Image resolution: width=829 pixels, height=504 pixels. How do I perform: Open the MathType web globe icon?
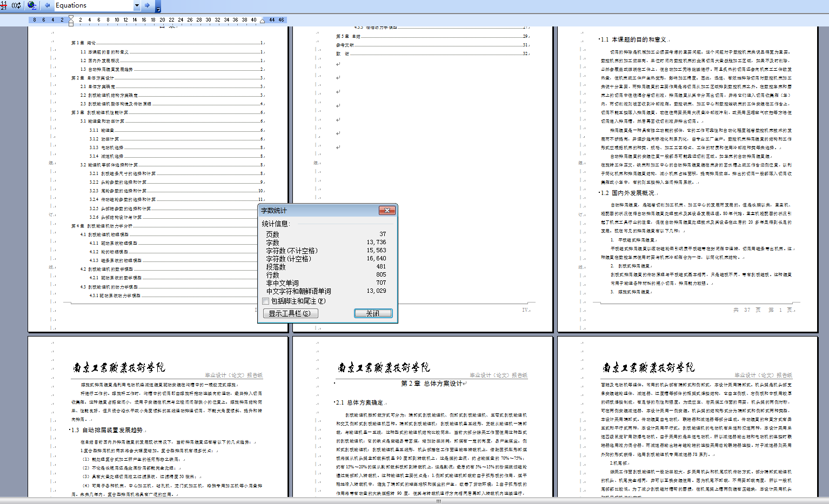point(32,5)
